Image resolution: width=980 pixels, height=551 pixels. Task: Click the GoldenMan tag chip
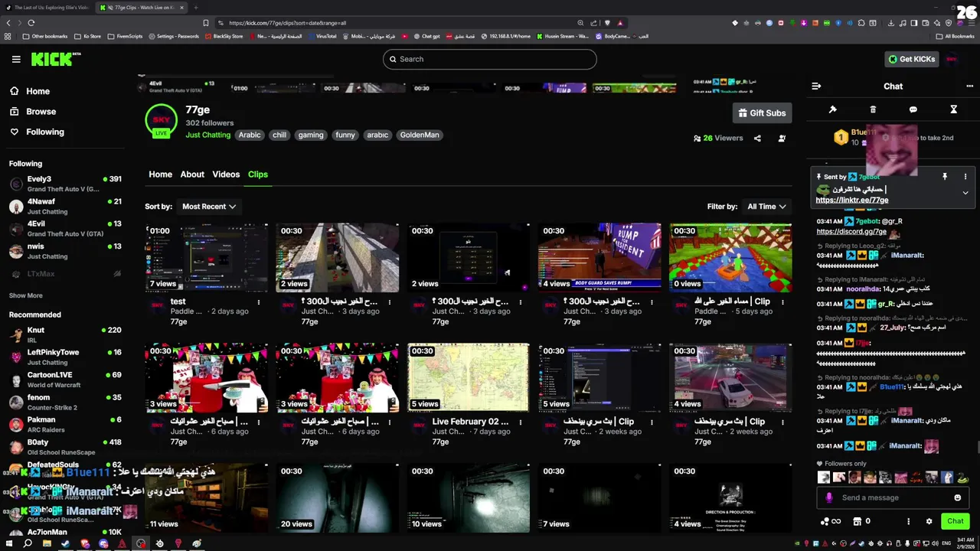click(420, 135)
